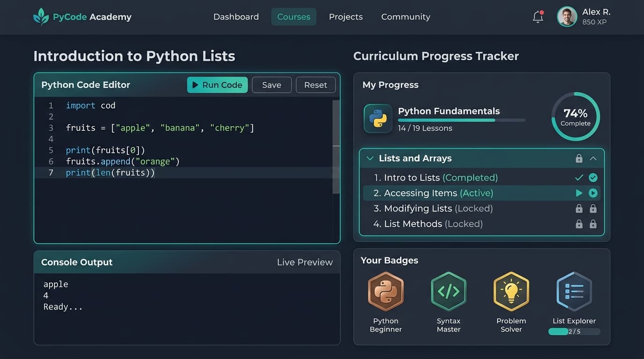Click the plain checkmark beside Intro to Lists
Viewport: 644px width, 359px height.
coord(579,178)
